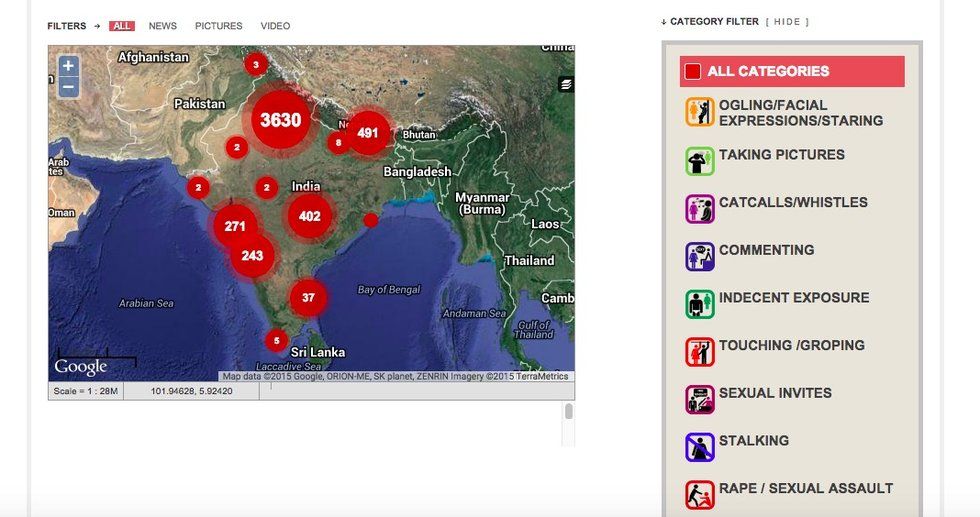Click the All Categories red swatch

pos(692,72)
